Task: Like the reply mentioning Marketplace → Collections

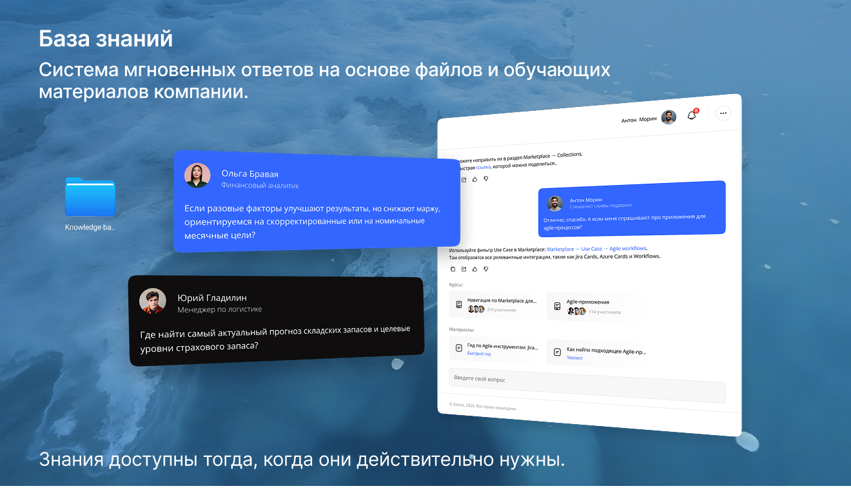Action: pyautogui.click(x=474, y=179)
